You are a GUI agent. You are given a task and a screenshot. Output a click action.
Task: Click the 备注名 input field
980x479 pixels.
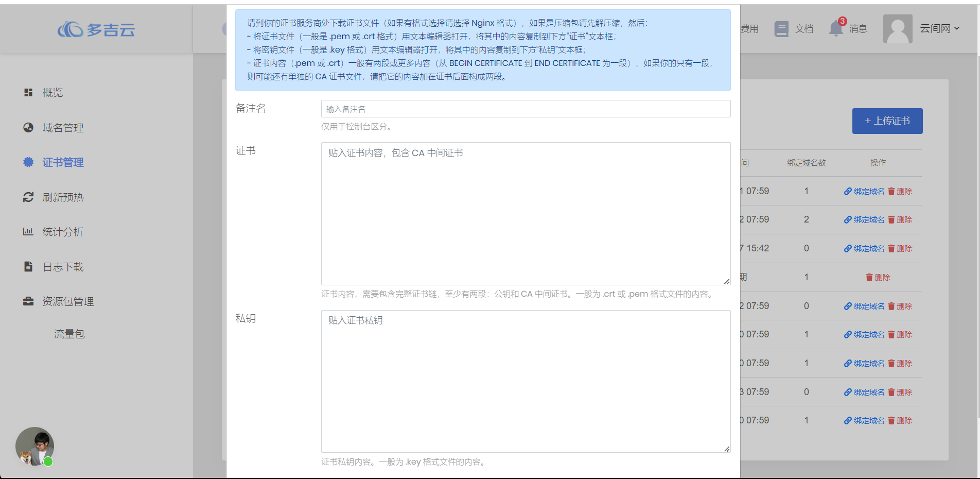[525, 109]
